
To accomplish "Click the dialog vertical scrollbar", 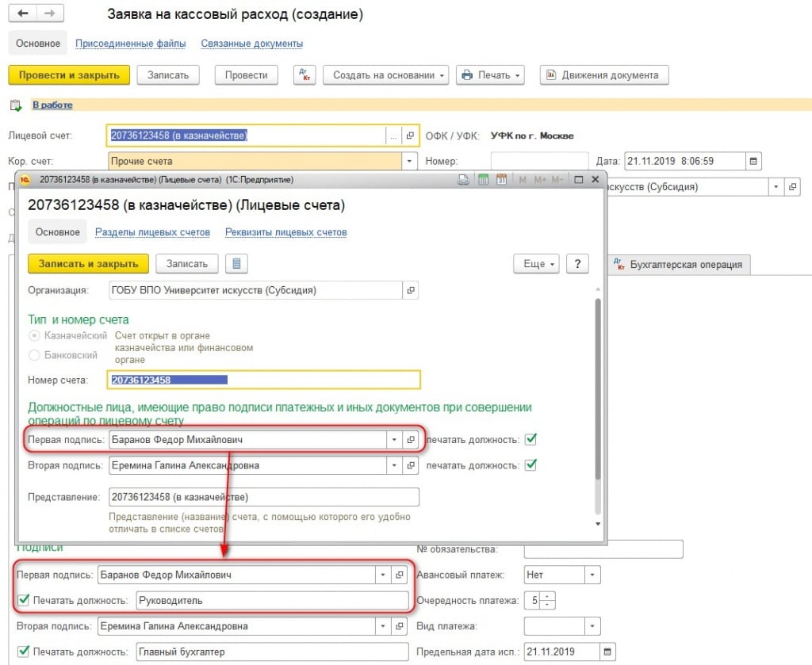I will 598,388.
